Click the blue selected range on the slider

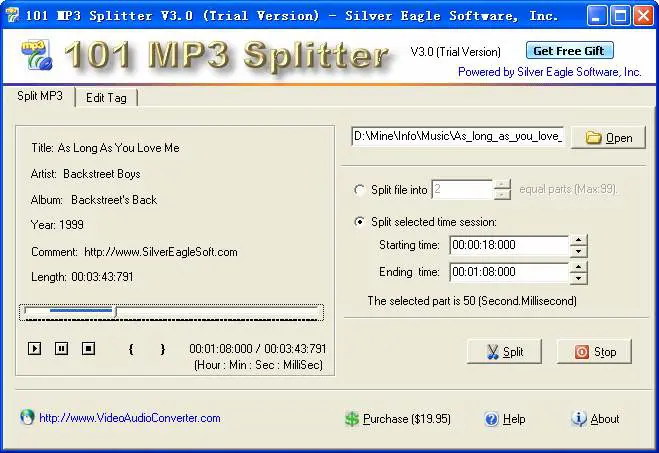pyautogui.click(x=81, y=311)
